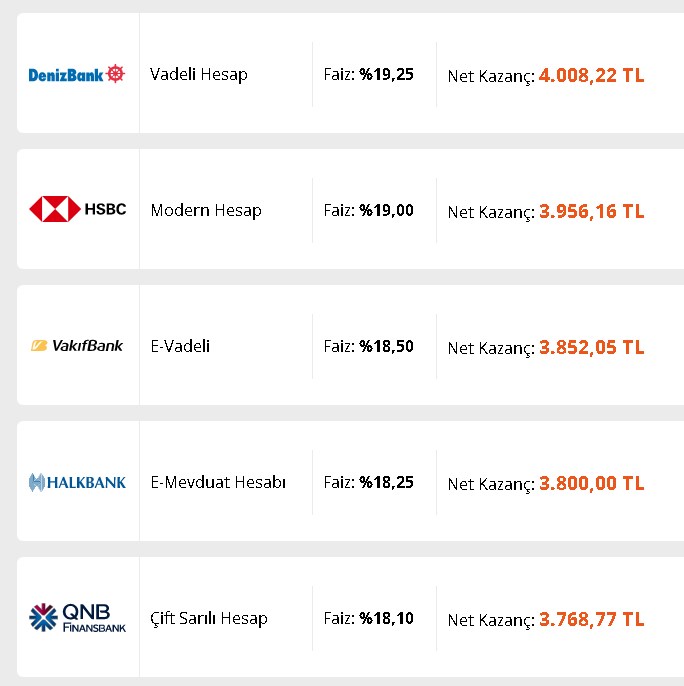Viewport: 684px width, 686px height.
Task: Open the E-Mevduat Hesabı product
Action: click(218, 482)
